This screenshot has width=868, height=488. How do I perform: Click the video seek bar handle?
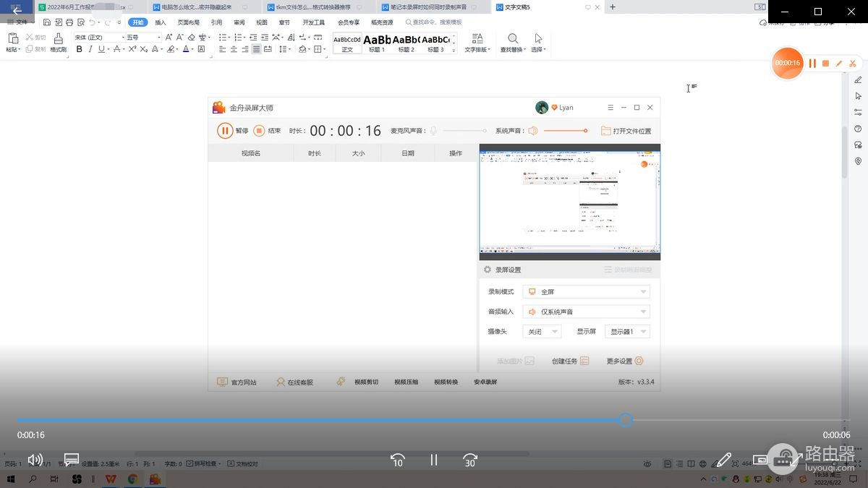626,420
